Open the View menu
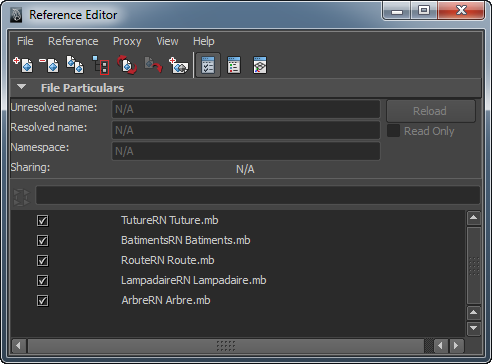Image resolution: width=492 pixels, height=364 pixels. 167,41
